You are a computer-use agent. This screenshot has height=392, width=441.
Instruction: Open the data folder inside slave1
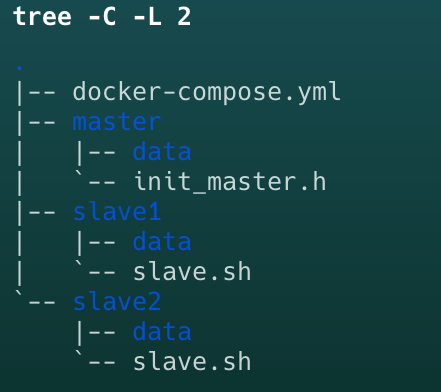pyautogui.click(x=162, y=242)
